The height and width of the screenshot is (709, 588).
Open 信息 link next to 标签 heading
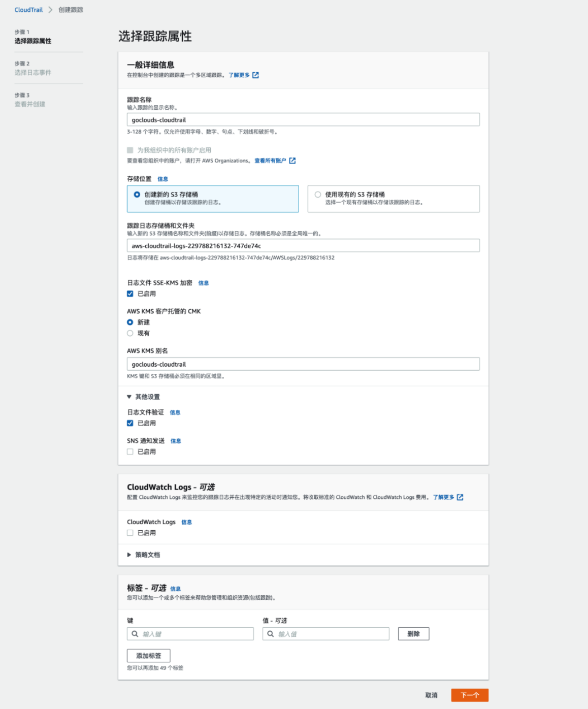(x=175, y=589)
